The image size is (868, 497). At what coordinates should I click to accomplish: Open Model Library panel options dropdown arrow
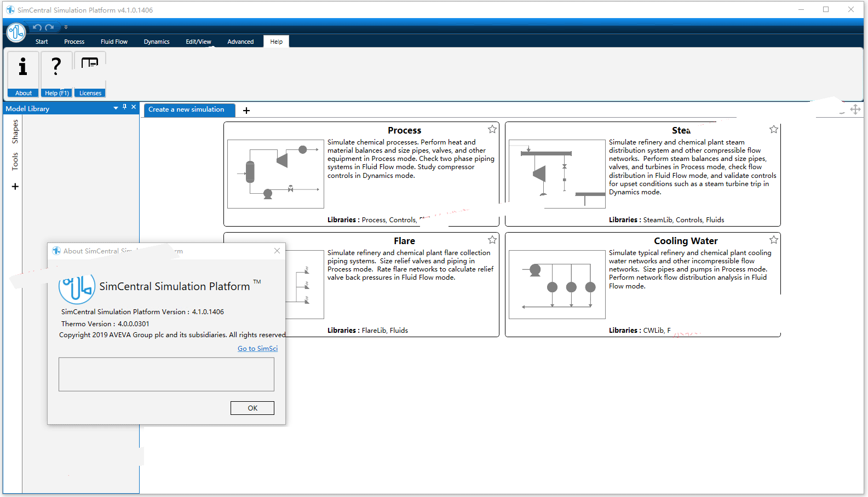[x=116, y=108]
